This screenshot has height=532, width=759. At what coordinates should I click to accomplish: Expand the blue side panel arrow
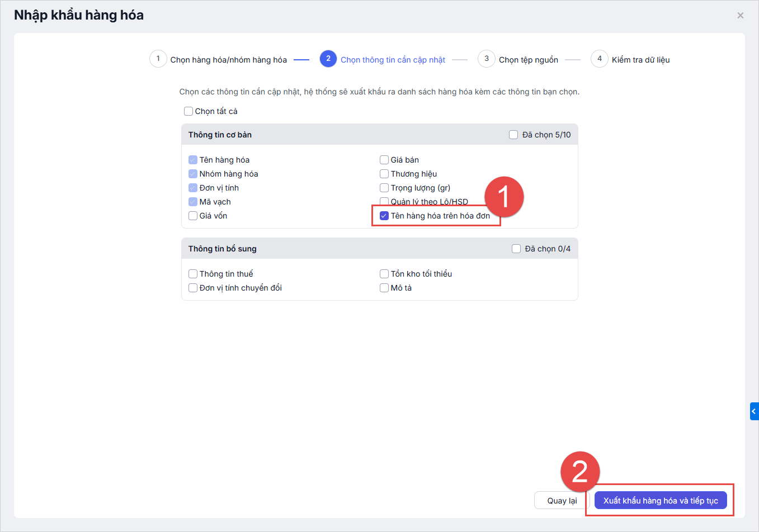tap(754, 411)
